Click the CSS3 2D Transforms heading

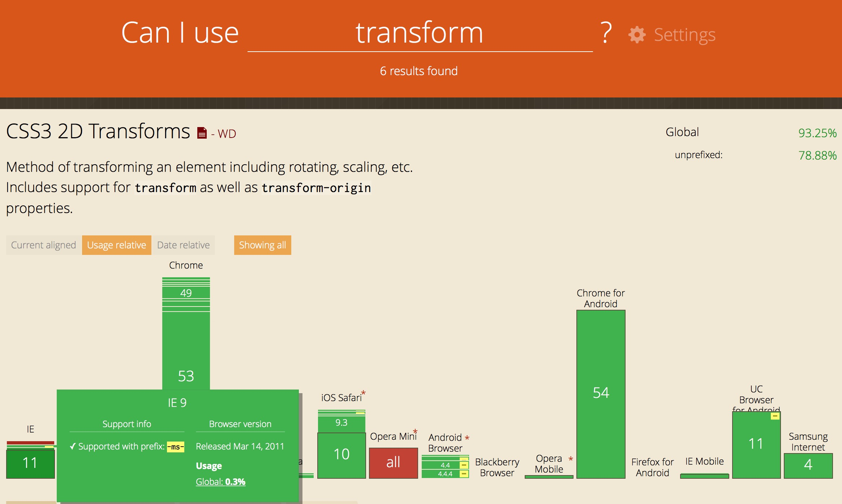tap(98, 131)
